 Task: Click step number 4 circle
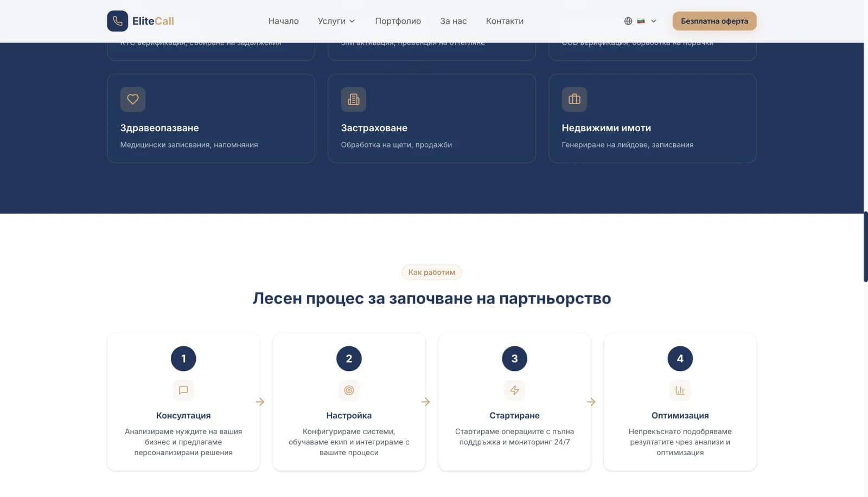pos(680,358)
